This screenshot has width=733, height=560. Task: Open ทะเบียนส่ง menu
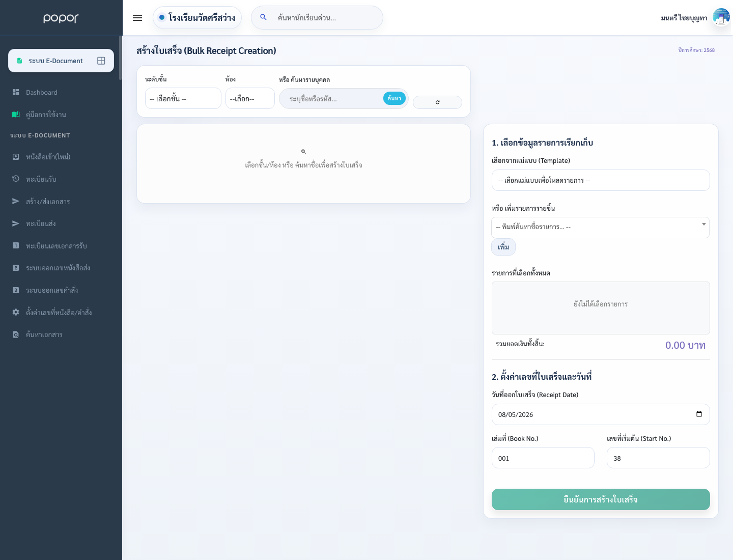pos(61,223)
